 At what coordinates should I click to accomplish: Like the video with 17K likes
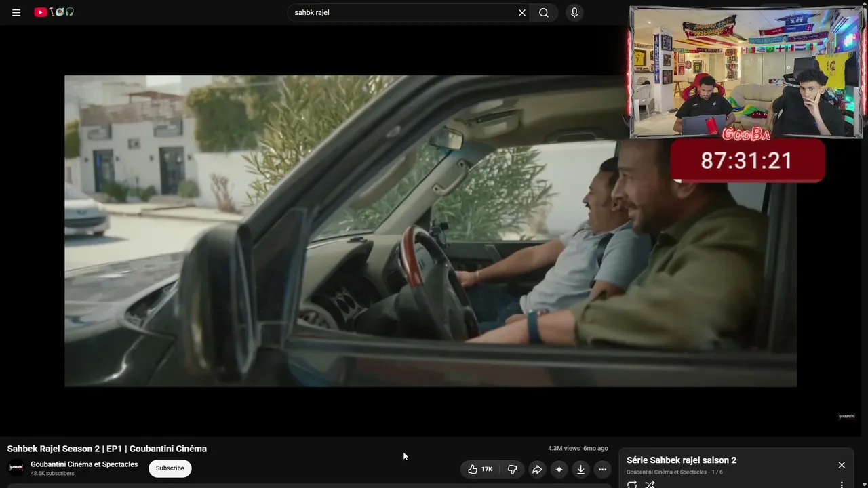pos(480,469)
